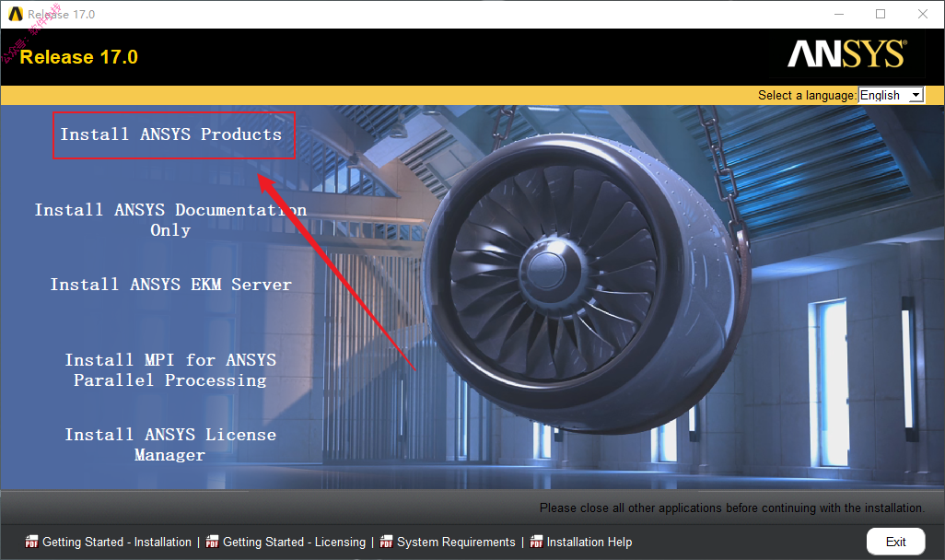This screenshot has height=560, width=945.
Task: Open the language dropdown set to English
Action: coord(891,95)
